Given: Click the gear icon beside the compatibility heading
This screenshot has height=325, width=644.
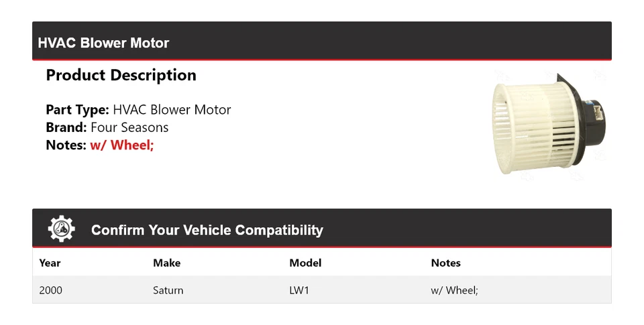Looking at the screenshot, I should coord(61,229).
